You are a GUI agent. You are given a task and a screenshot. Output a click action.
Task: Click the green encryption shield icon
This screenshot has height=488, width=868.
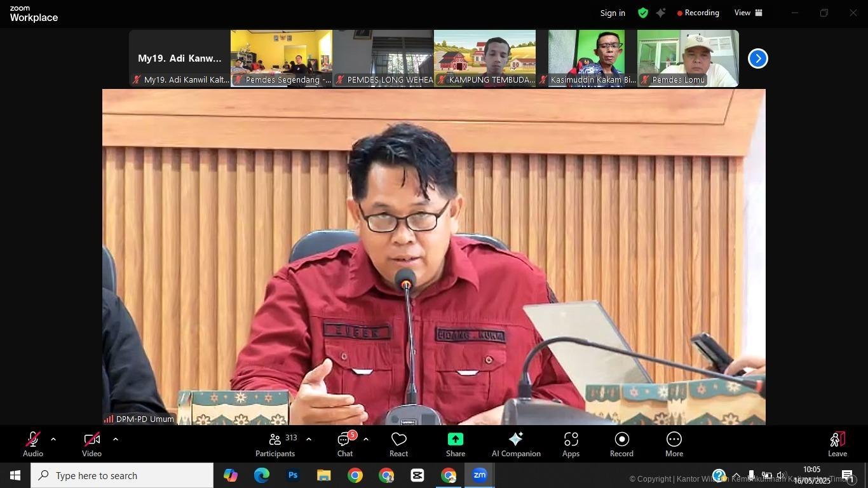coord(643,13)
